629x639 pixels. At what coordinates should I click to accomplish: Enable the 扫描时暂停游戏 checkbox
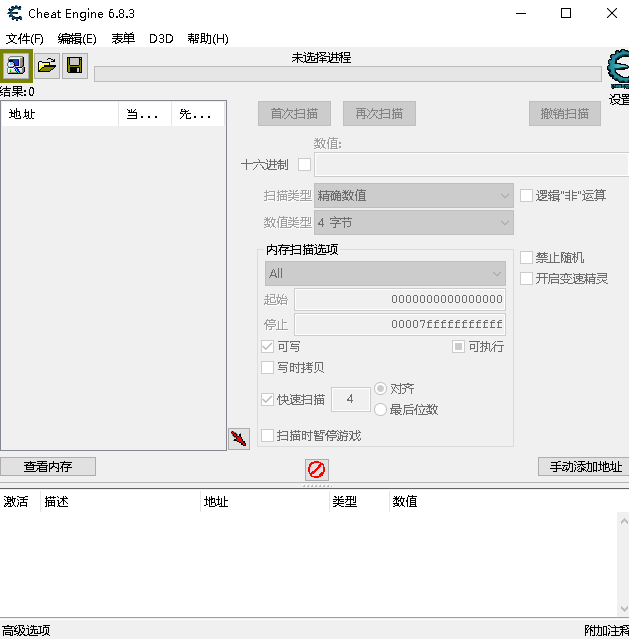[x=267, y=436]
